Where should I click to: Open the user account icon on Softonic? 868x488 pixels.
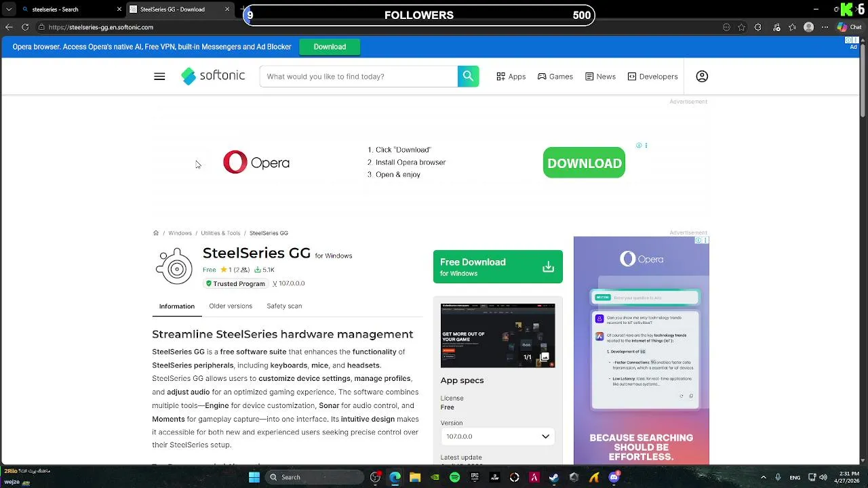click(x=702, y=77)
